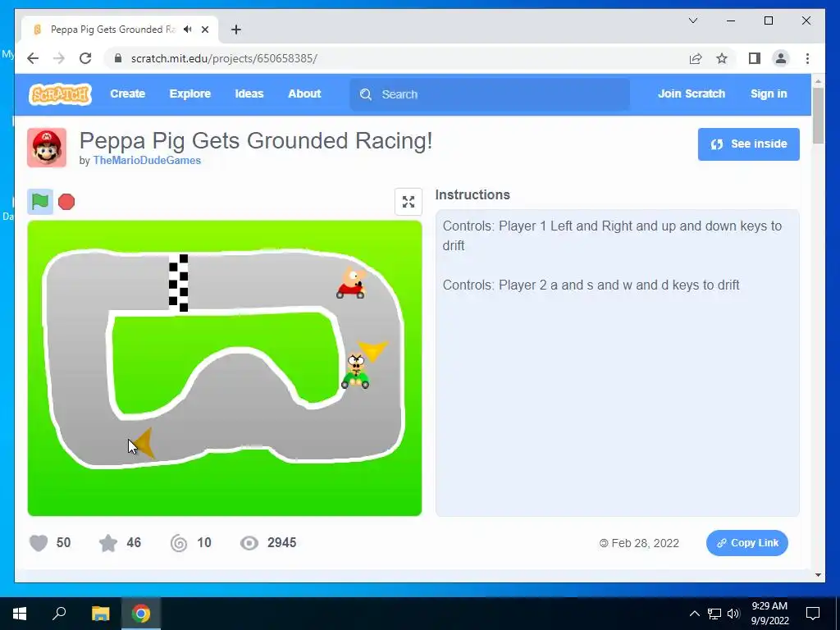Click the Instructions heading
This screenshot has width=840, height=630.
(x=472, y=195)
